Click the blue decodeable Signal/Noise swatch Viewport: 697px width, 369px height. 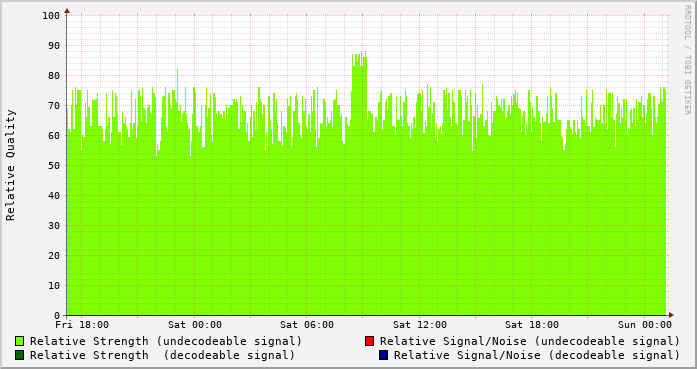point(383,355)
